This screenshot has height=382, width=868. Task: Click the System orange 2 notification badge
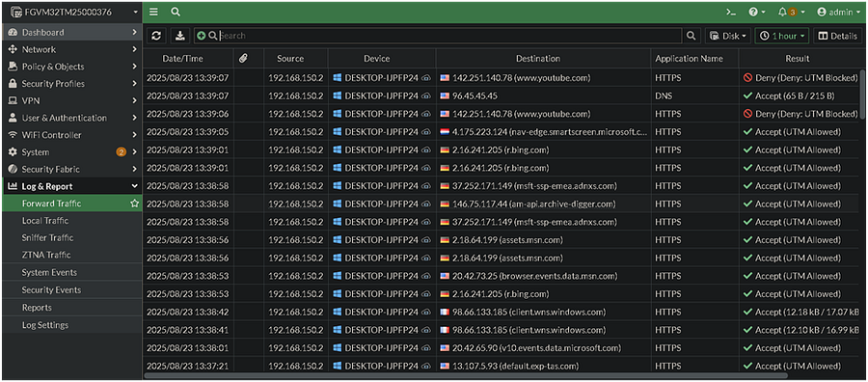pyautogui.click(x=121, y=152)
